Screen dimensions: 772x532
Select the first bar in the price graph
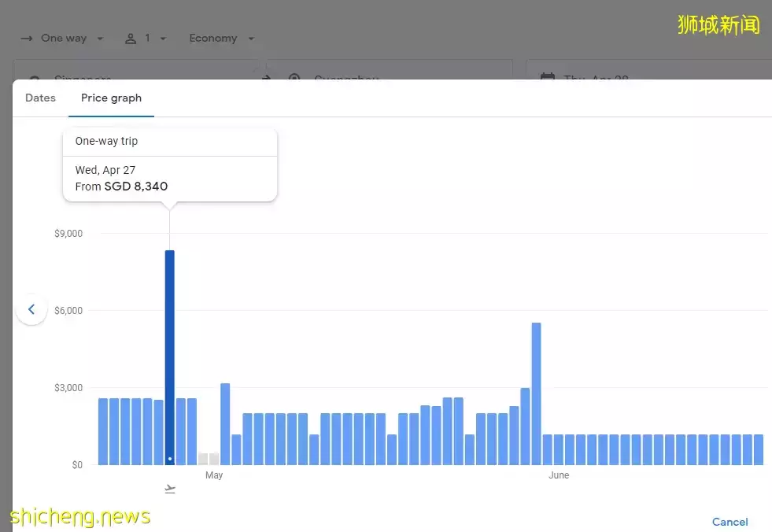pos(103,431)
